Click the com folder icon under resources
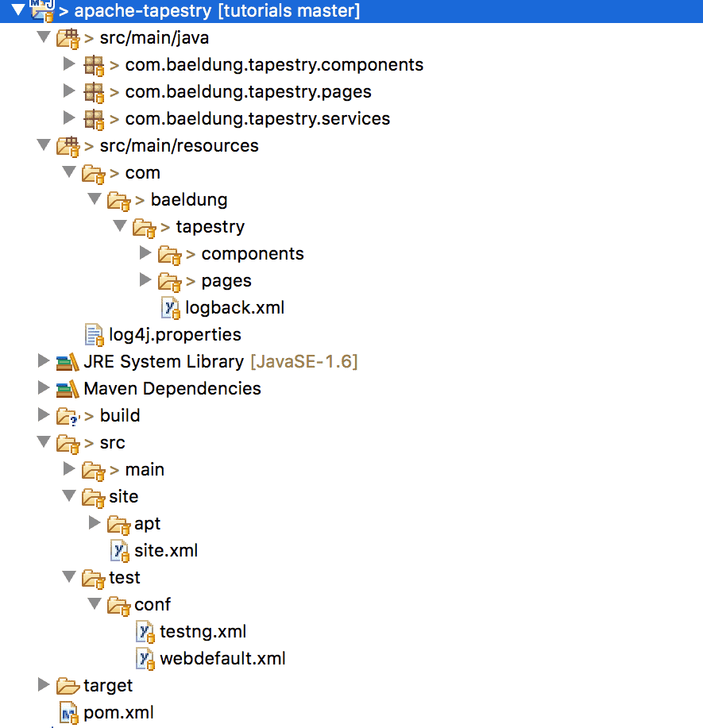This screenshot has width=703, height=728. (94, 174)
